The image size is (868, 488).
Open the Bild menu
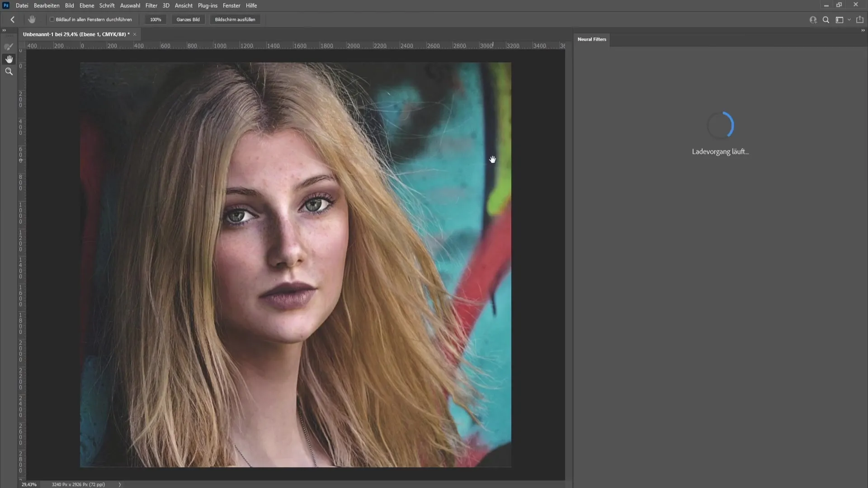pyautogui.click(x=69, y=5)
